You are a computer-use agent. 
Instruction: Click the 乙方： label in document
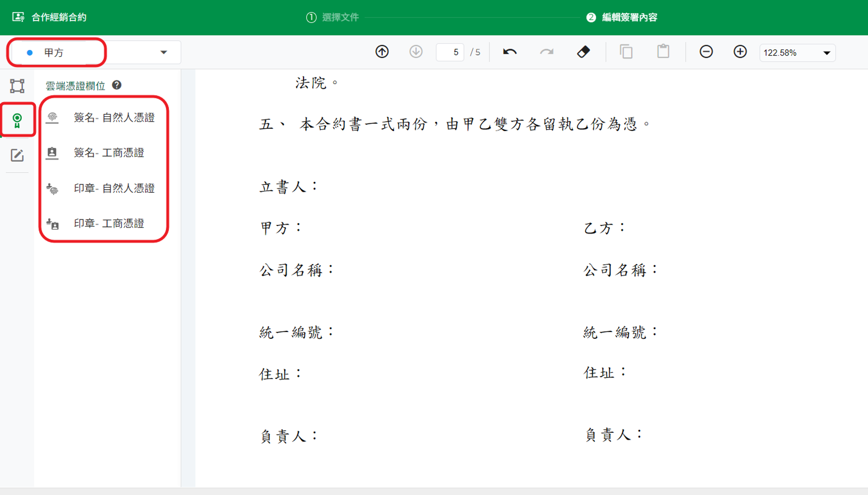605,228
